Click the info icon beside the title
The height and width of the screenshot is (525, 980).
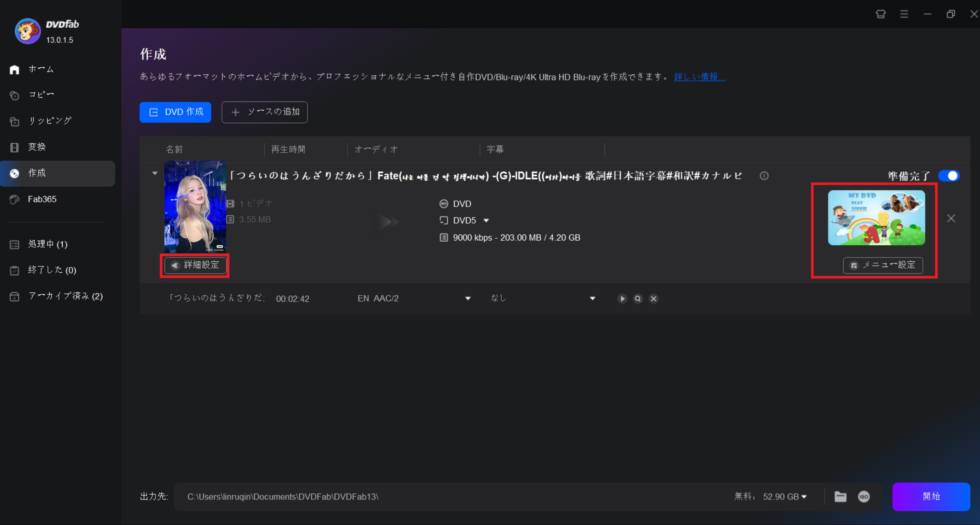764,176
